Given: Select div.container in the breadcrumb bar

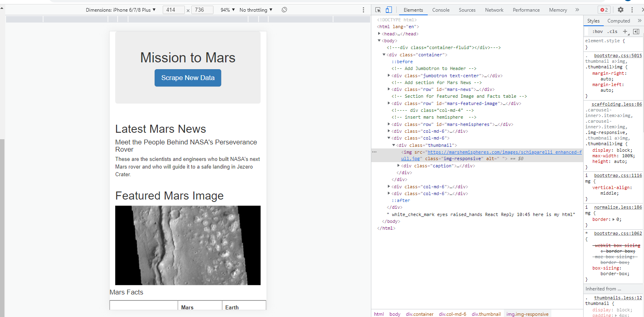Looking at the screenshot, I should point(420,314).
